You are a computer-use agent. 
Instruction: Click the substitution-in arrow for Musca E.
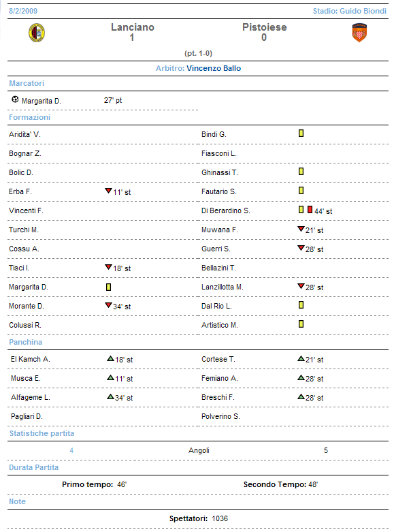(110, 377)
